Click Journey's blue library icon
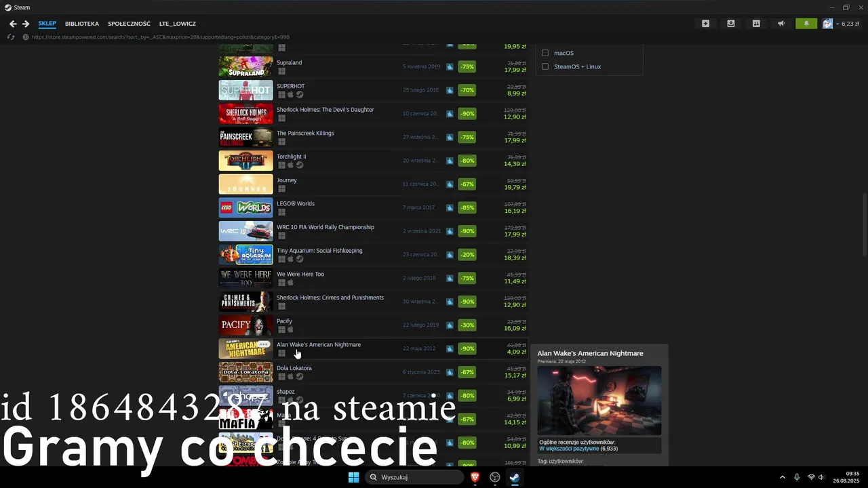The height and width of the screenshot is (488, 868). point(450,184)
